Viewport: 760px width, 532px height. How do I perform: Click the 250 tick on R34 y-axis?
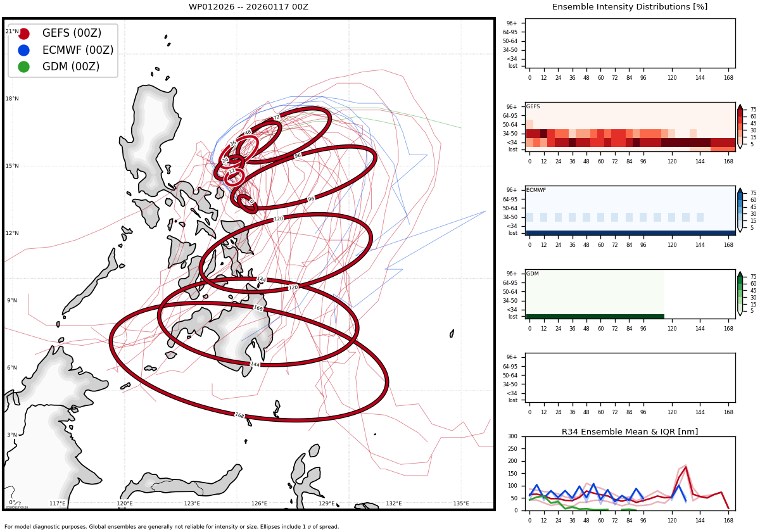click(x=512, y=449)
